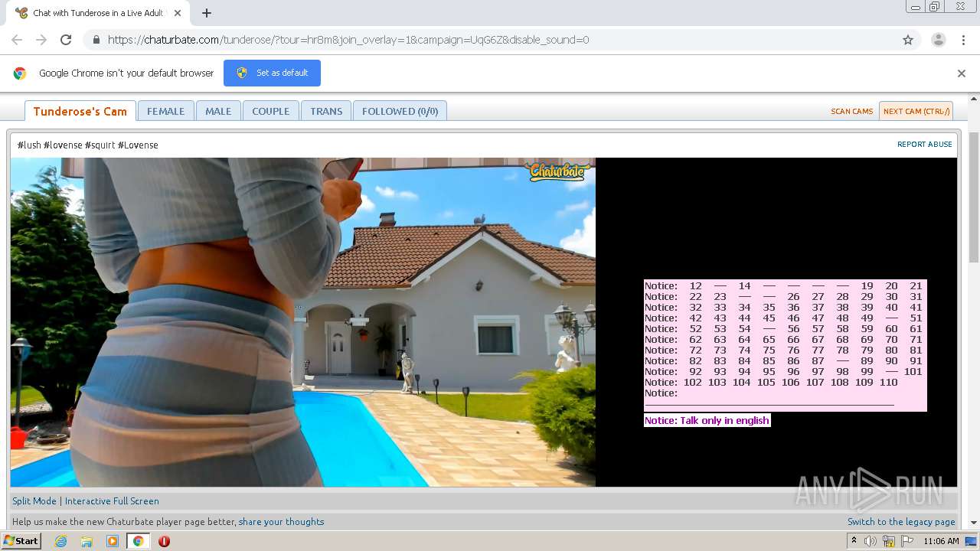
Task: Dismiss the default browser notification bar
Action: click(x=962, y=73)
